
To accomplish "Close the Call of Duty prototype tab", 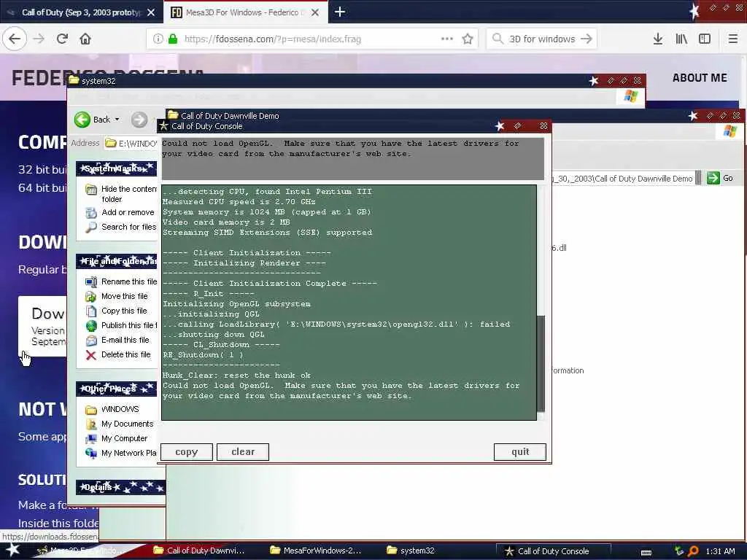I will coord(151,12).
